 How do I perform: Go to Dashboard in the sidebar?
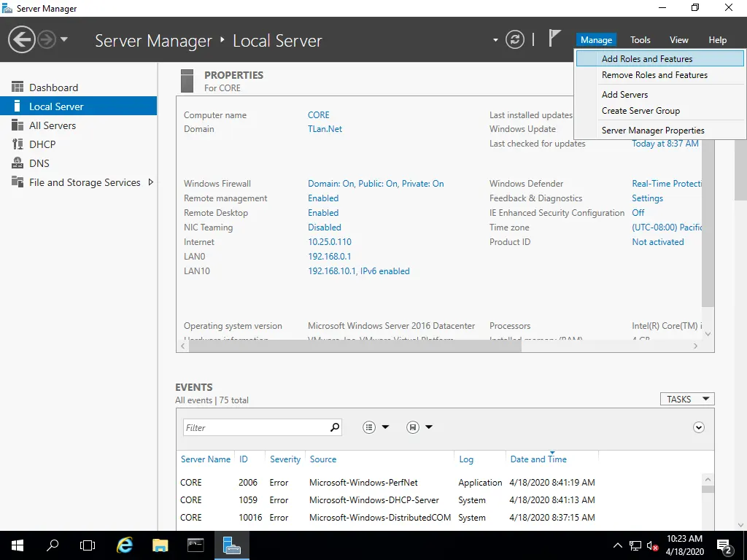79,87
